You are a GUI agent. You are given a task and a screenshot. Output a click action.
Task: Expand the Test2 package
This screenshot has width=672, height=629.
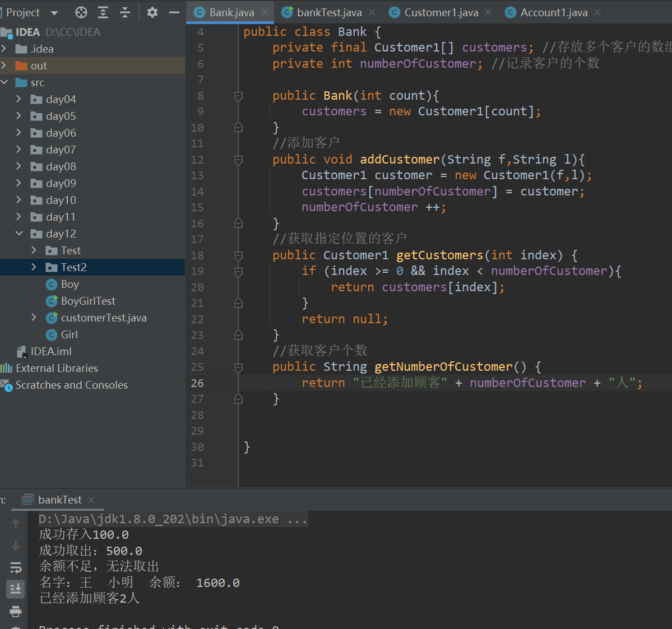coord(34,267)
